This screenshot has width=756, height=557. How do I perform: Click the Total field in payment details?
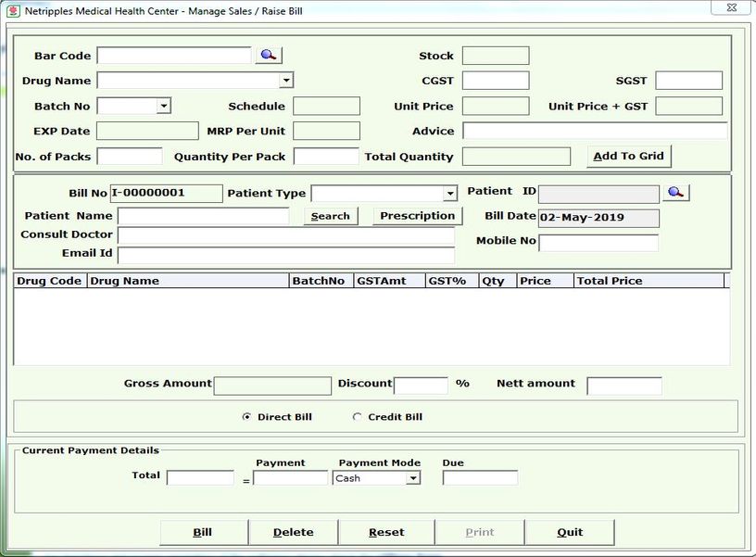point(200,478)
